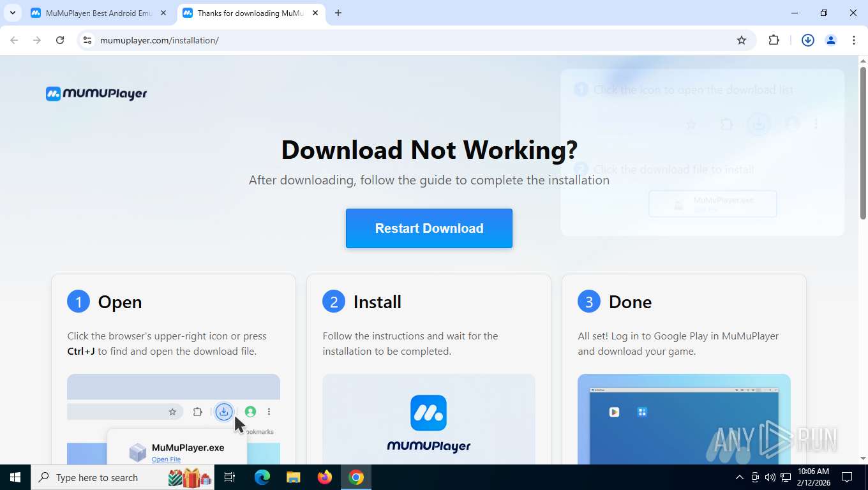Click the Done step emulator screenshot
The width and height of the screenshot is (868, 490).
coord(684,419)
